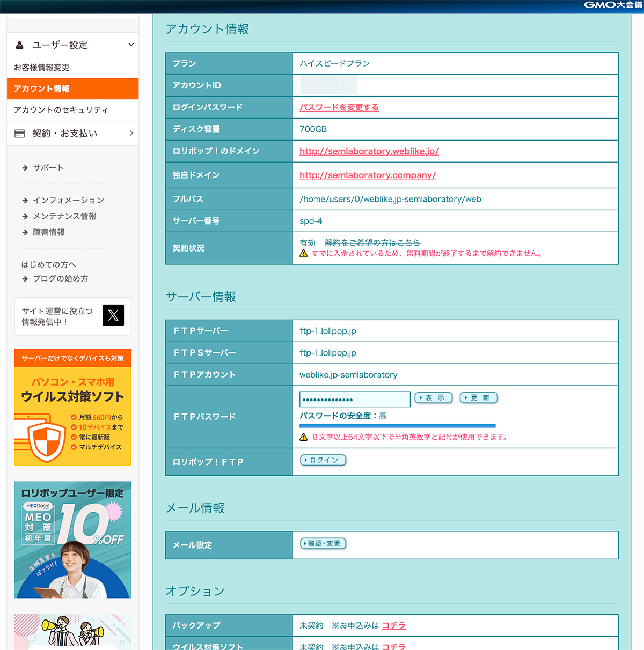Click the credit card icon beside 契約・お支払い
Image resolution: width=644 pixels, height=650 pixels.
[20, 134]
